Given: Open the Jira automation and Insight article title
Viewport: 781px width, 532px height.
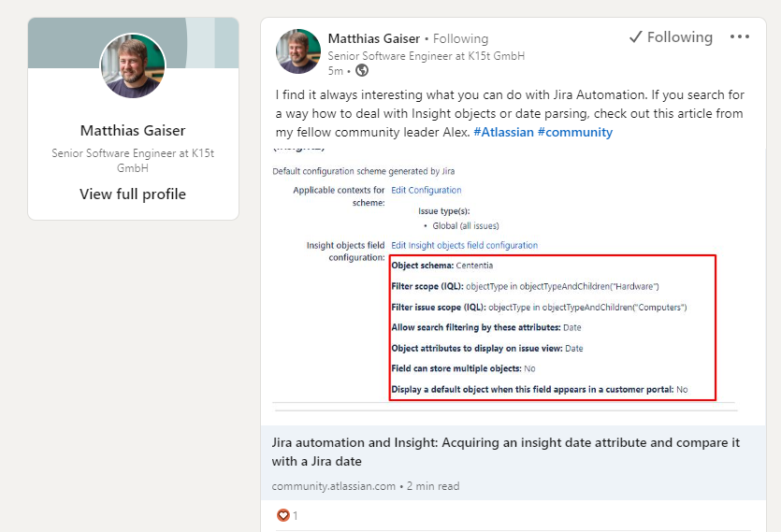Looking at the screenshot, I should pyautogui.click(x=506, y=452).
